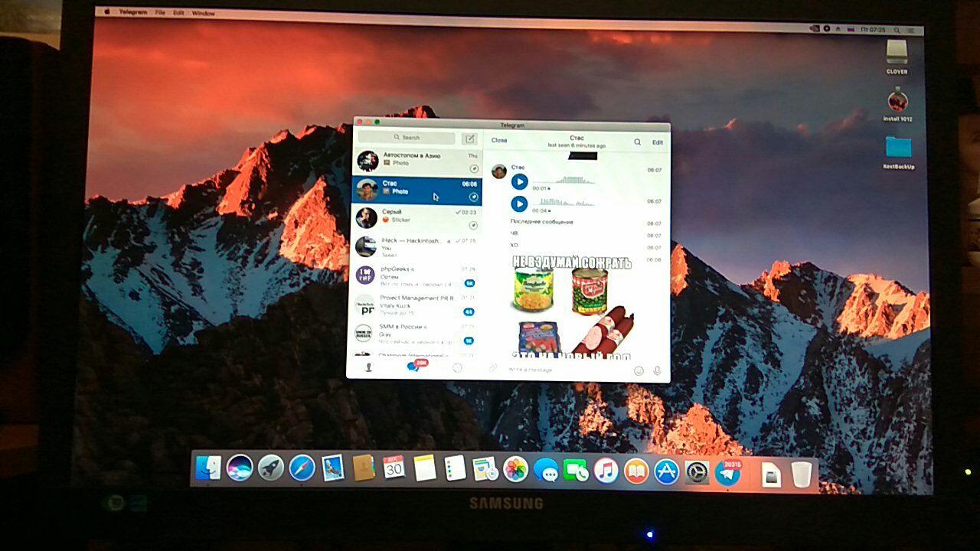This screenshot has height=551, width=980.
Task: Open the chat with Серый
Action: (x=416, y=218)
